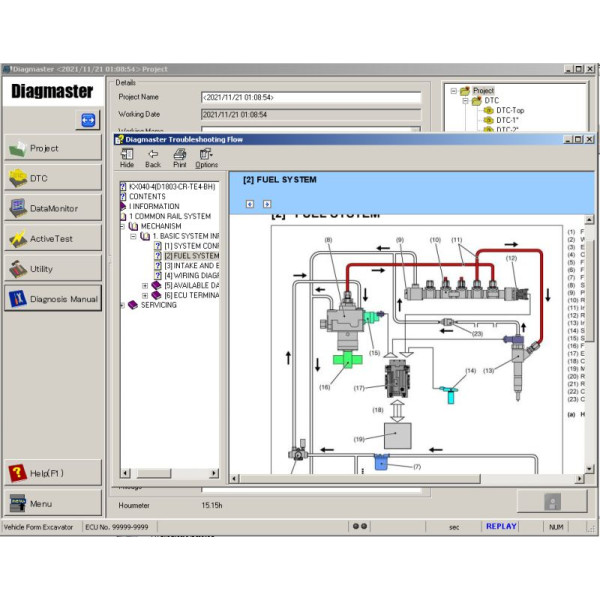This screenshot has width=600, height=600.
Task: Click the Help(F1) button
Action: click(x=52, y=472)
